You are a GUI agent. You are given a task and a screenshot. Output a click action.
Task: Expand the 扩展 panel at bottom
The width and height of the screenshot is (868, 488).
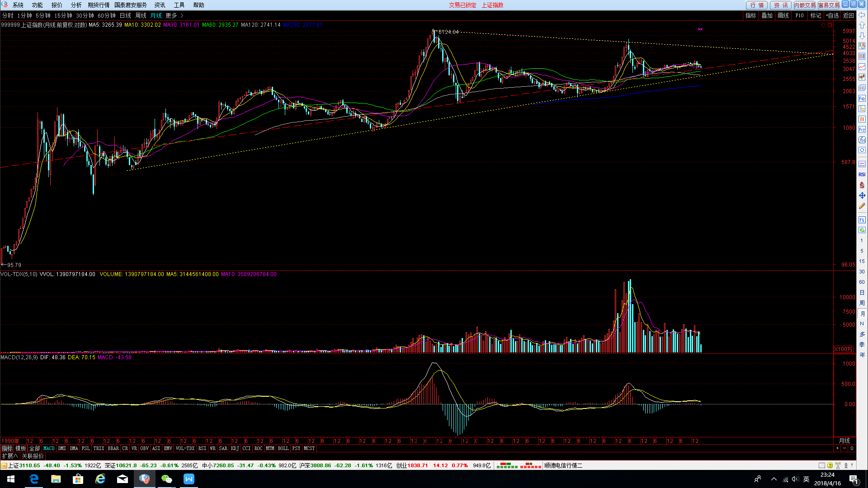[x=9, y=456]
